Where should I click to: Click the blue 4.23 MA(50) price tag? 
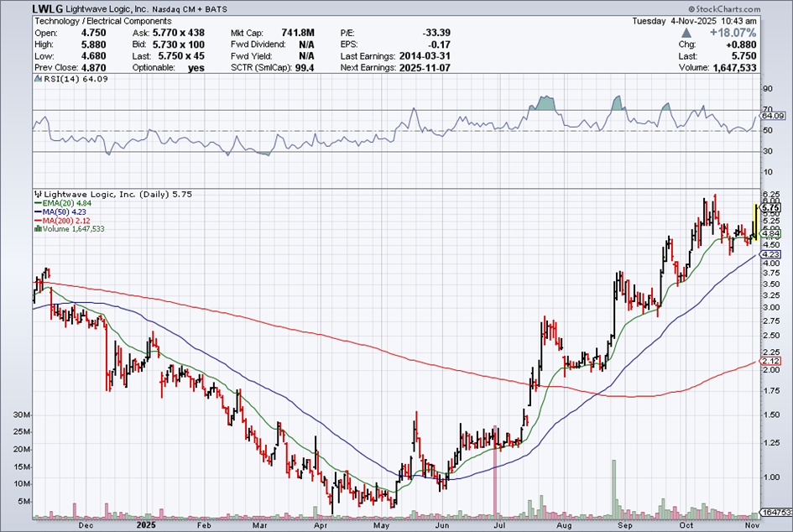(771, 255)
